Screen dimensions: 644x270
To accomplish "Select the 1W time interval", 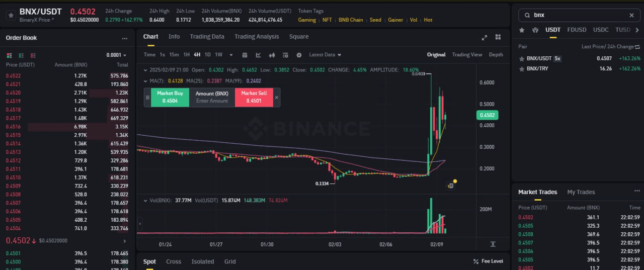I will 219,55.
